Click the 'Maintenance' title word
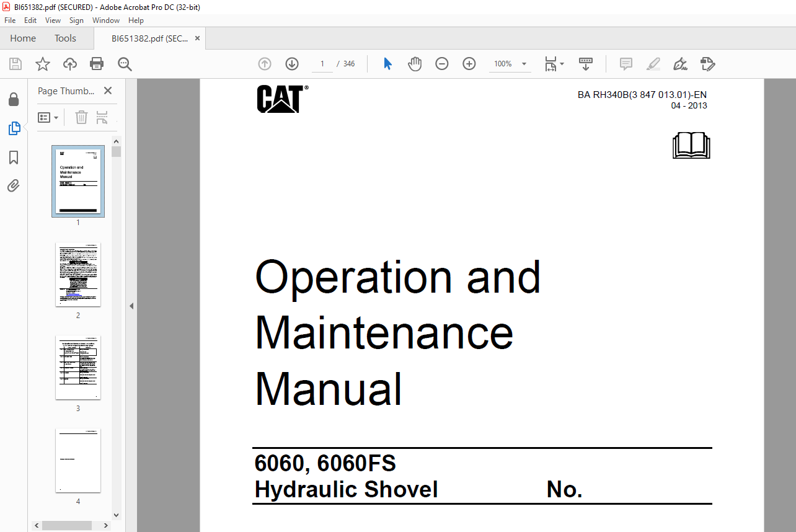Screen dimensions: 796x532 [384, 333]
